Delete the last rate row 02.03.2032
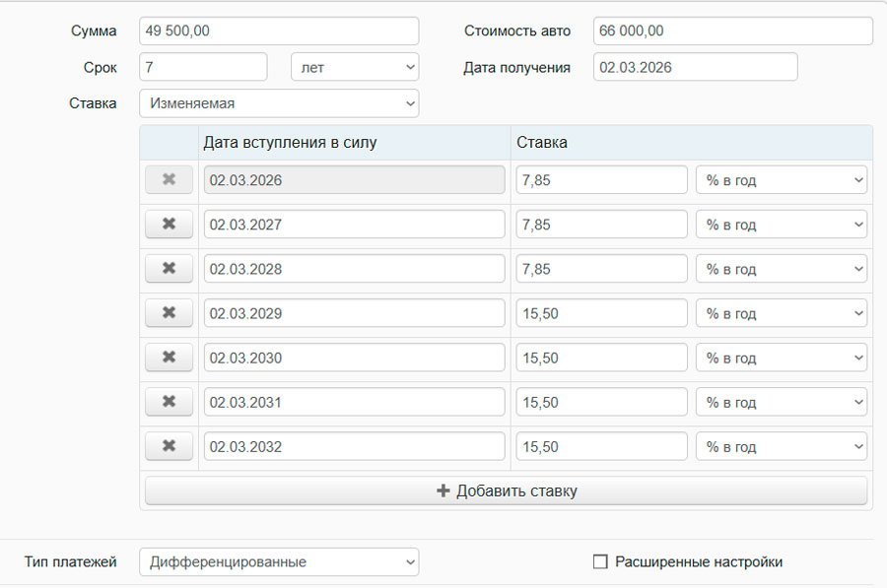 [x=169, y=446]
